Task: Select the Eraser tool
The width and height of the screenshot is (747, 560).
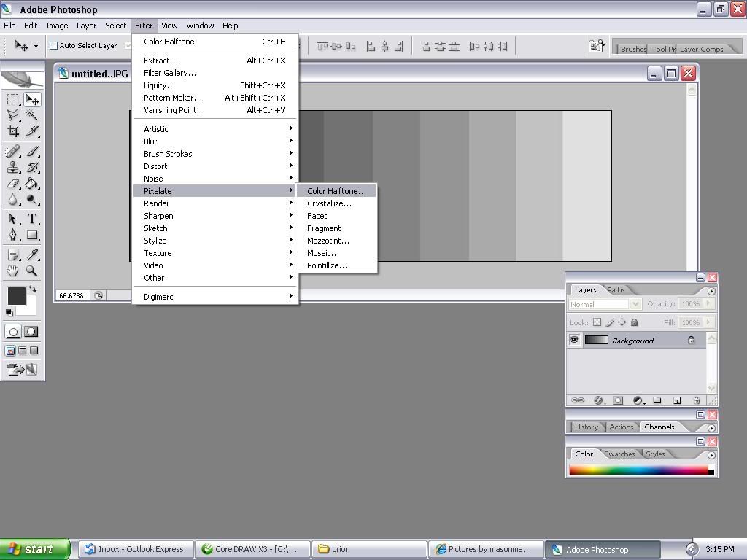Action: pyautogui.click(x=13, y=183)
